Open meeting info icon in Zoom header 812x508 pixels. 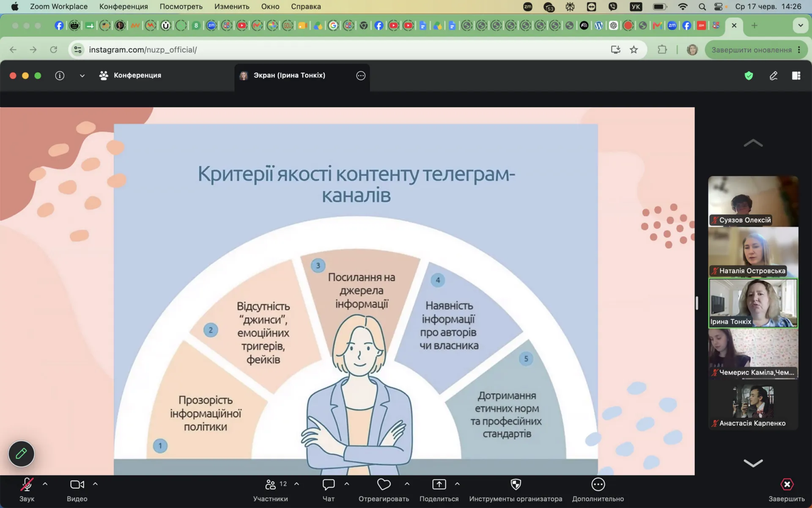pyautogui.click(x=60, y=75)
